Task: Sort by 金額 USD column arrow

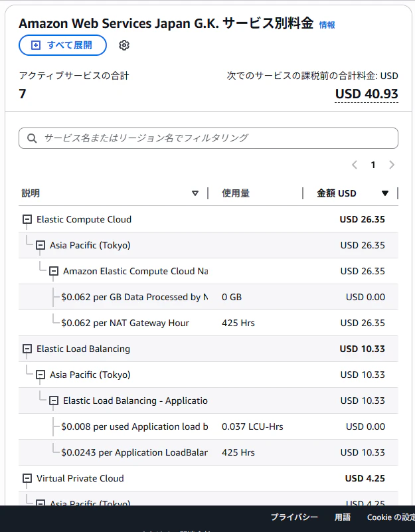Action: click(x=385, y=193)
